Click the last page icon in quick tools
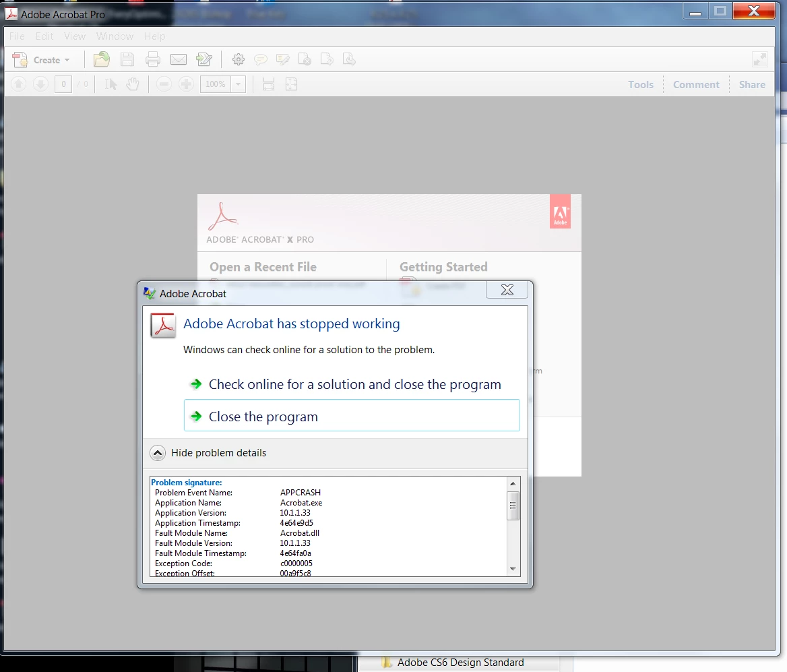Image resolution: width=787 pixels, height=672 pixels. (349, 59)
